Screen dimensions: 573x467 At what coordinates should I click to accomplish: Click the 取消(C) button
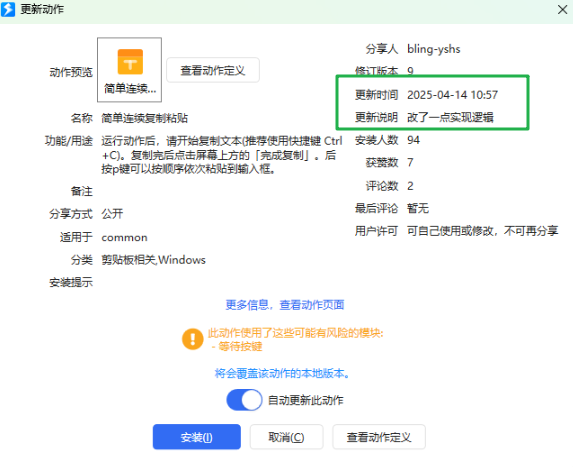(x=286, y=437)
